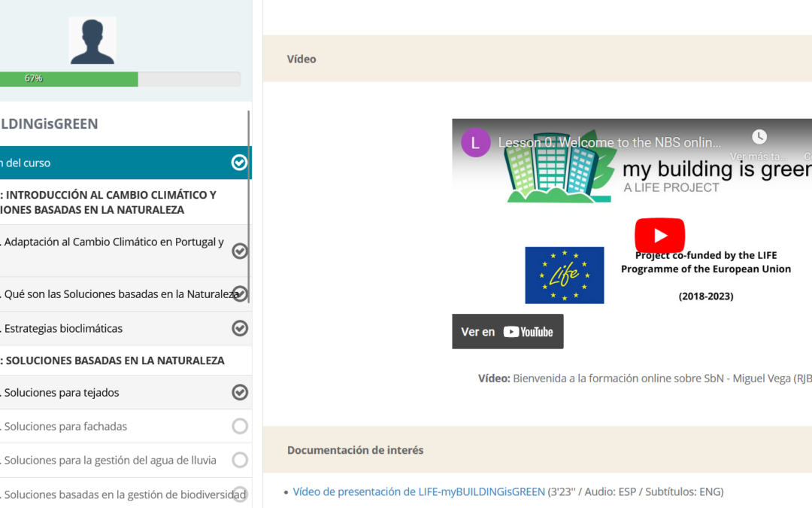This screenshot has width=812, height=508.
Task: Open video title 'Lesson 0. Welcome to the NBS'
Action: [x=610, y=142]
